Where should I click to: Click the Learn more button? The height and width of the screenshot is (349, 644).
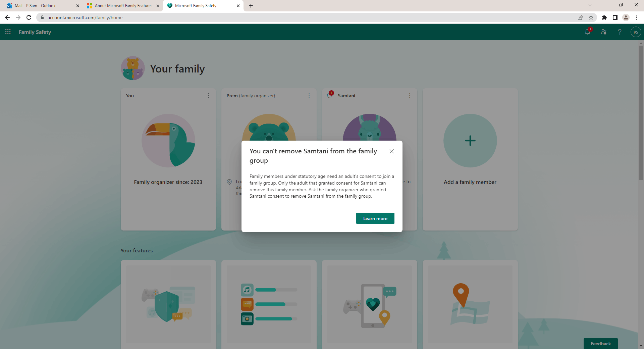(375, 218)
